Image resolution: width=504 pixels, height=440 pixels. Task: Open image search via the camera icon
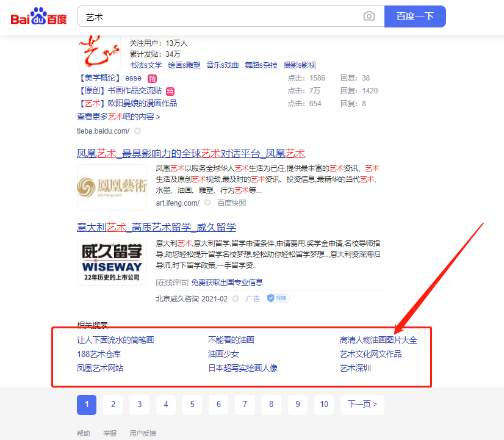[x=369, y=16]
